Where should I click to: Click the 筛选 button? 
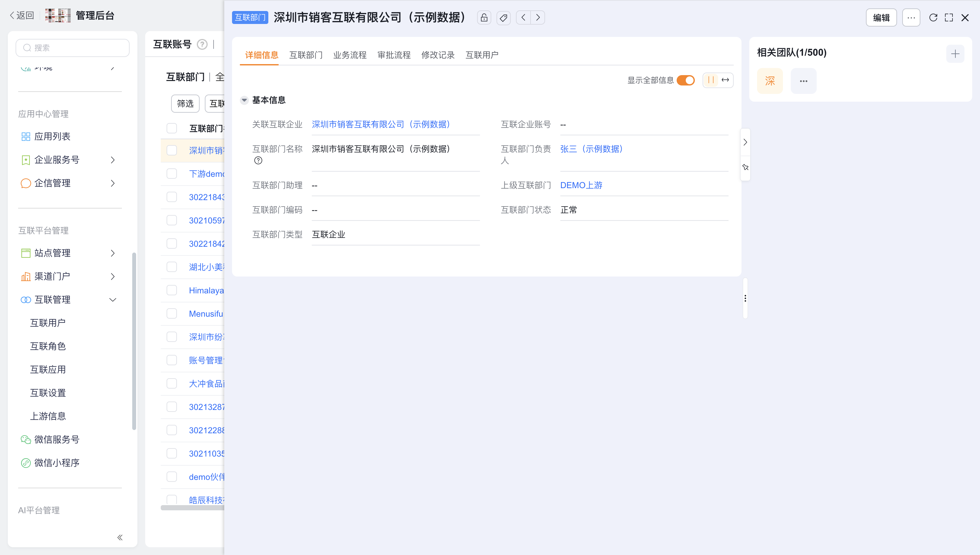tap(185, 104)
